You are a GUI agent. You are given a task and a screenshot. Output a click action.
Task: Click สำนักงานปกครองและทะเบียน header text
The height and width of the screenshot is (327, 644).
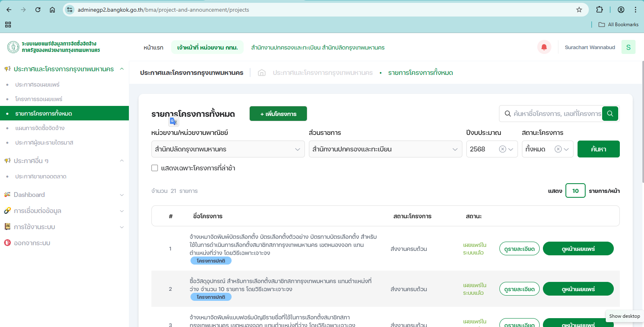[x=318, y=48]
